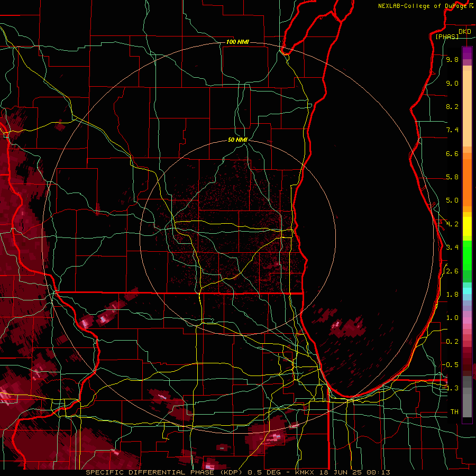Screen dimensions: 476x476
Task: Click the 1.0 legend value
Action: (x=452, y=318)
